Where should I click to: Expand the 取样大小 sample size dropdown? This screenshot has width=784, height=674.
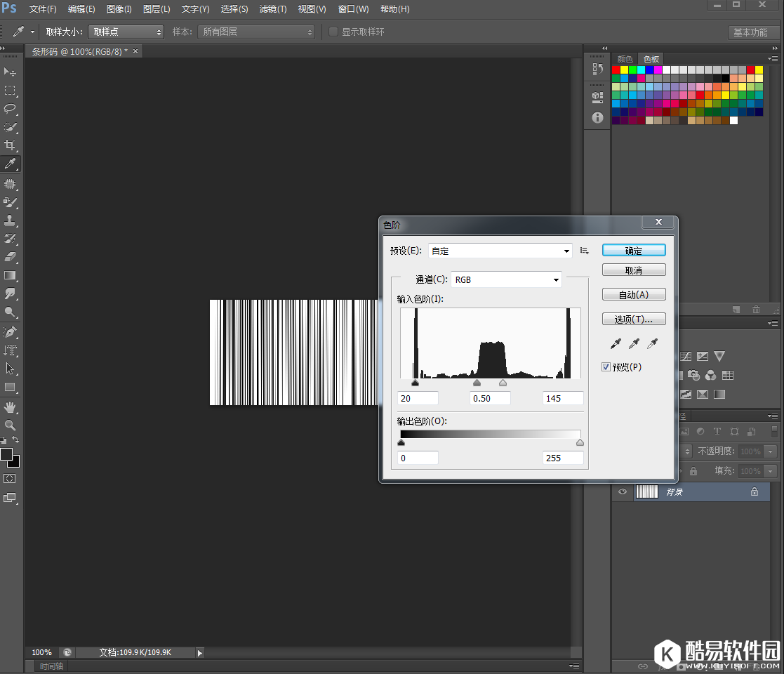click(x=126, y=32)
